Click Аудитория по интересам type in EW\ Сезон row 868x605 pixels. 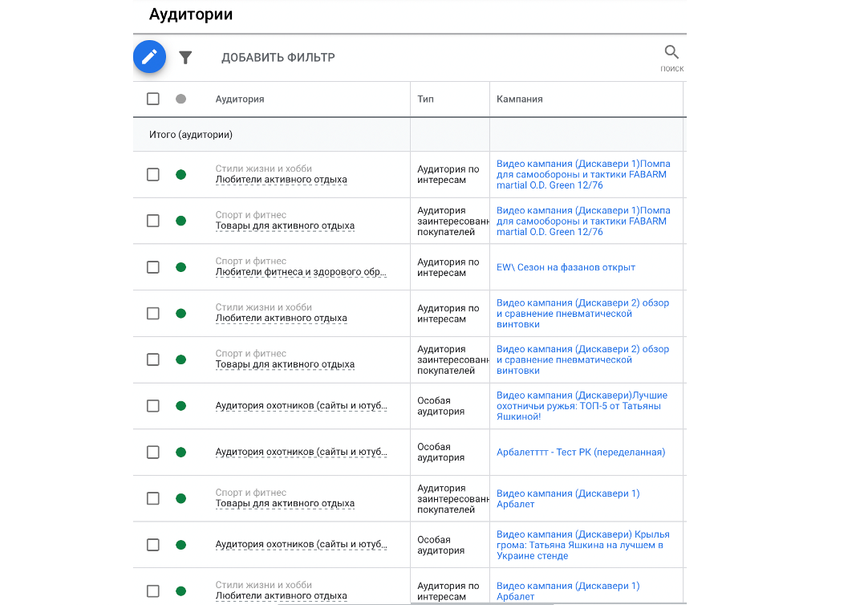point(448,267)
